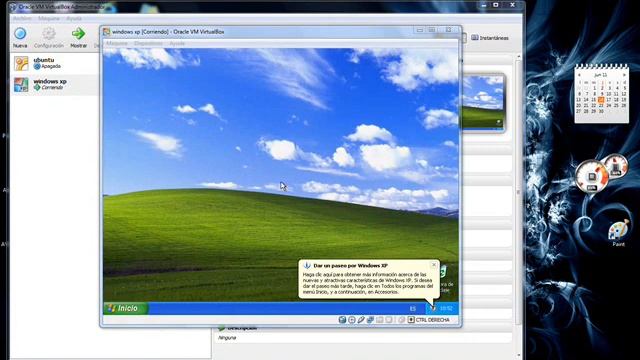Click the green Mostrar arrow icon
Image resolution: width=640 pixels, height=360 pixels.
point(78,33)
